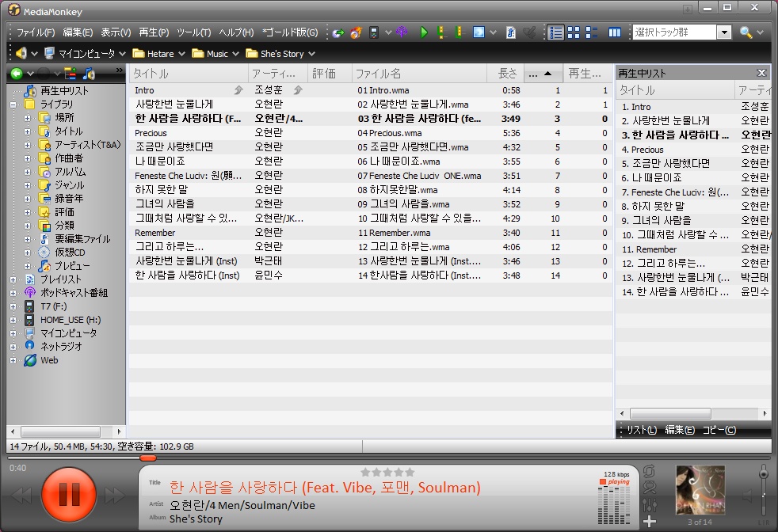Select the T7 (F:) device node
The image size is (778, 532).
54,306
